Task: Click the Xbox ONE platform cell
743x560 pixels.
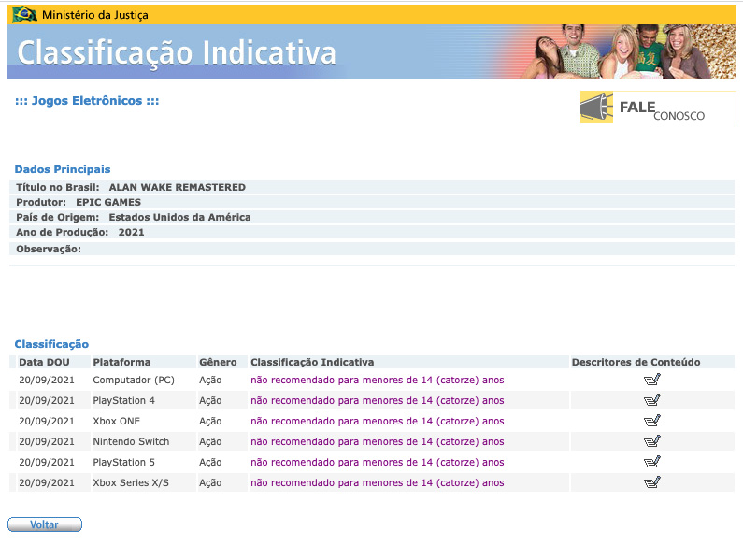Action: point(117,421)
